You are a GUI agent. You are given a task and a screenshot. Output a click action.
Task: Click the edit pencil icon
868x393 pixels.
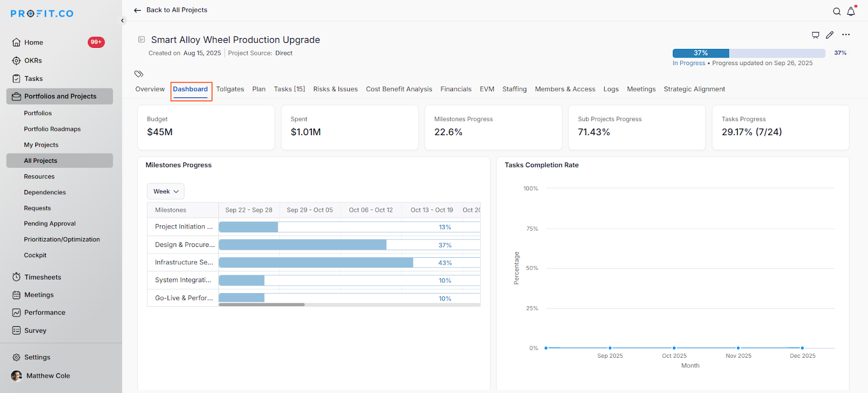pos(829,35)
